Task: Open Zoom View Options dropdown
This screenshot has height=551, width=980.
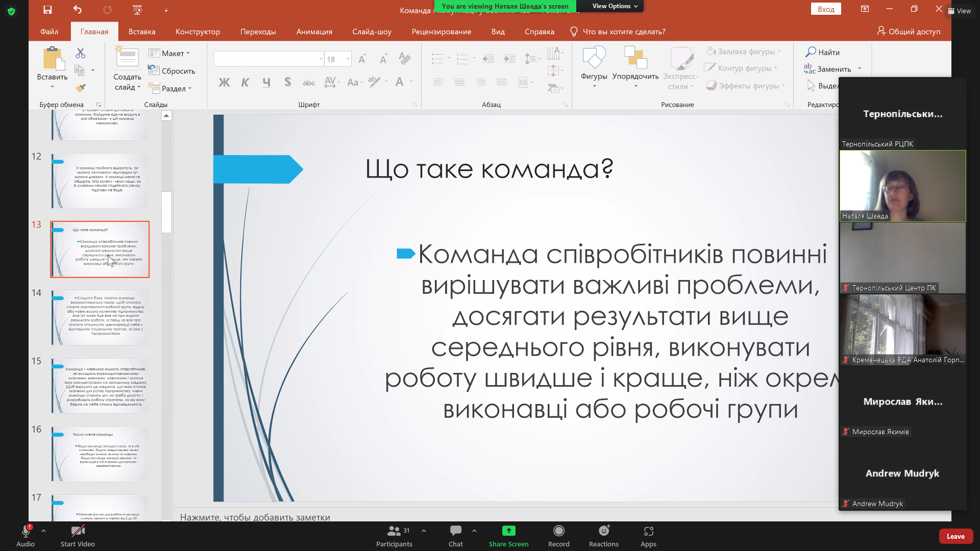Action: coord(615,6)
